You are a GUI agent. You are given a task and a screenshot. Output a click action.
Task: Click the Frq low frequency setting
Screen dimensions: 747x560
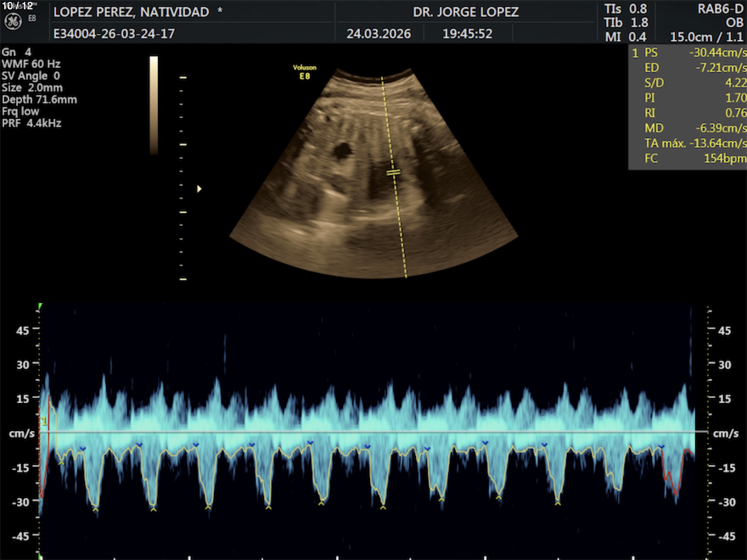coord(20,112)
